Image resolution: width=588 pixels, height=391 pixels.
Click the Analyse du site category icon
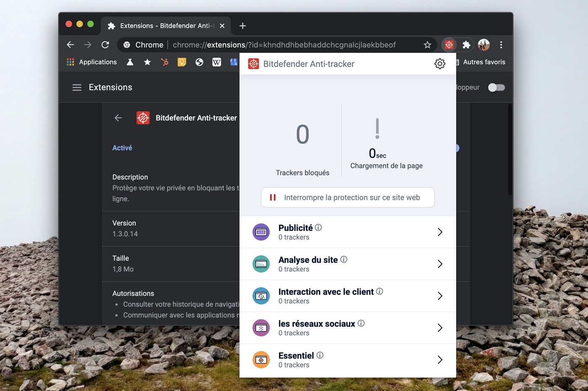[261, 264]
